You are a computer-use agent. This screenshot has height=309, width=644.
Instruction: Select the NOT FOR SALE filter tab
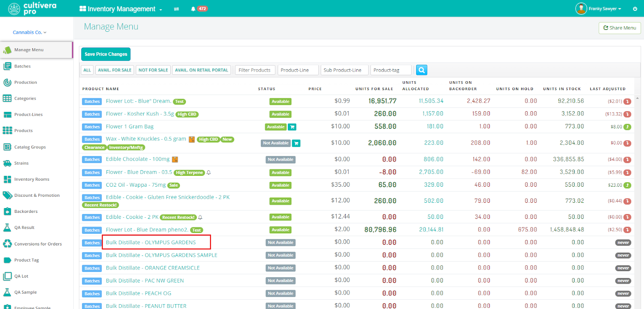click(x=153, y=70)
